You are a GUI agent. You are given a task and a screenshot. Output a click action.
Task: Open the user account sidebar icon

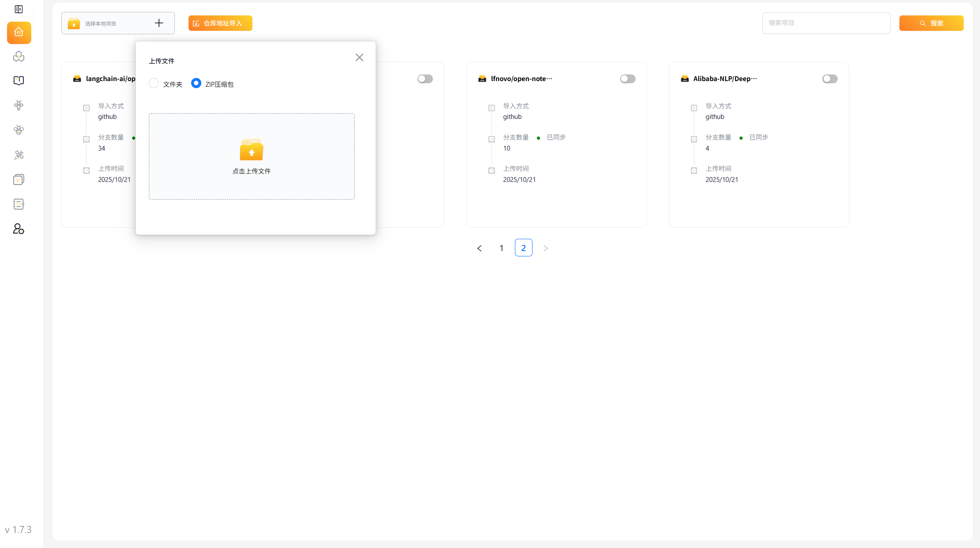(18, 229)
